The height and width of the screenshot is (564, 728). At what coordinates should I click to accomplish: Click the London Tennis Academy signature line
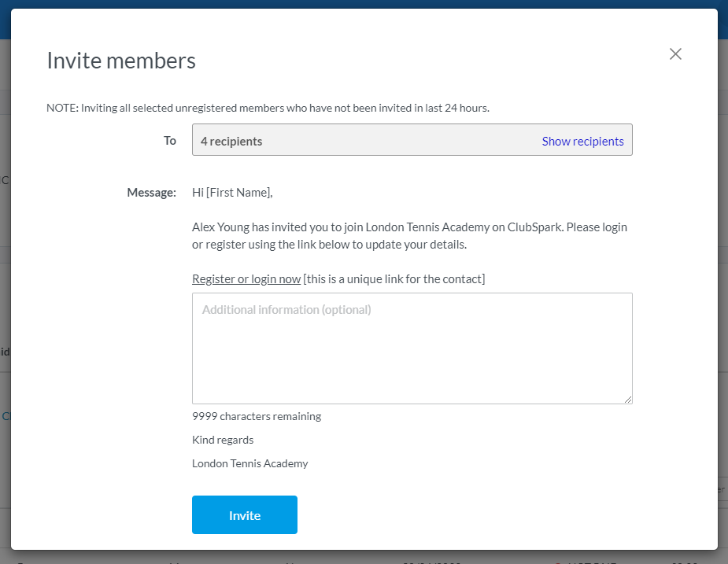tap(250, 463)
